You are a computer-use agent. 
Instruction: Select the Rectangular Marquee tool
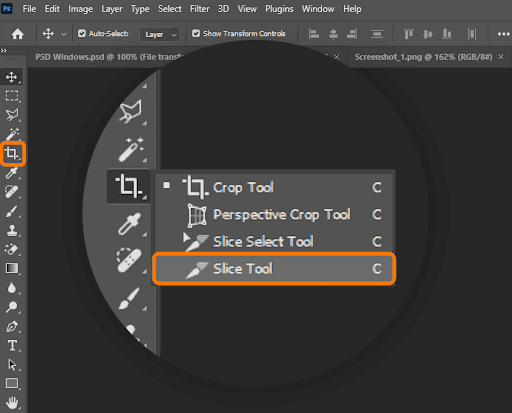(12, 96)
